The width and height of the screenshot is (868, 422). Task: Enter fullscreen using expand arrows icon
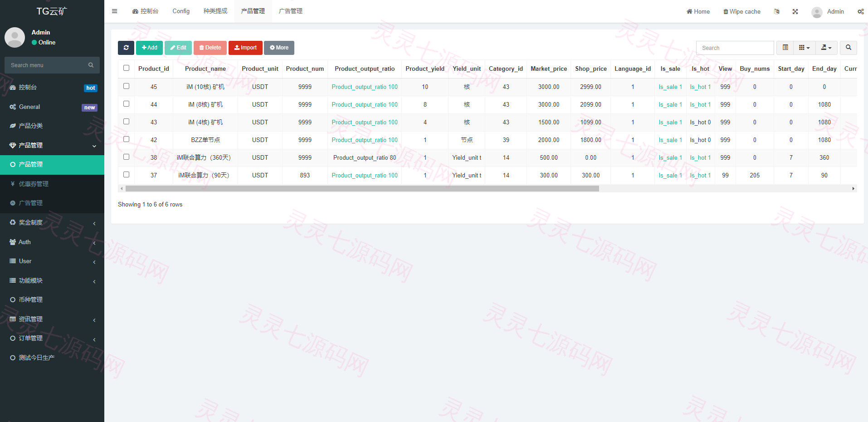click(795, 11)
